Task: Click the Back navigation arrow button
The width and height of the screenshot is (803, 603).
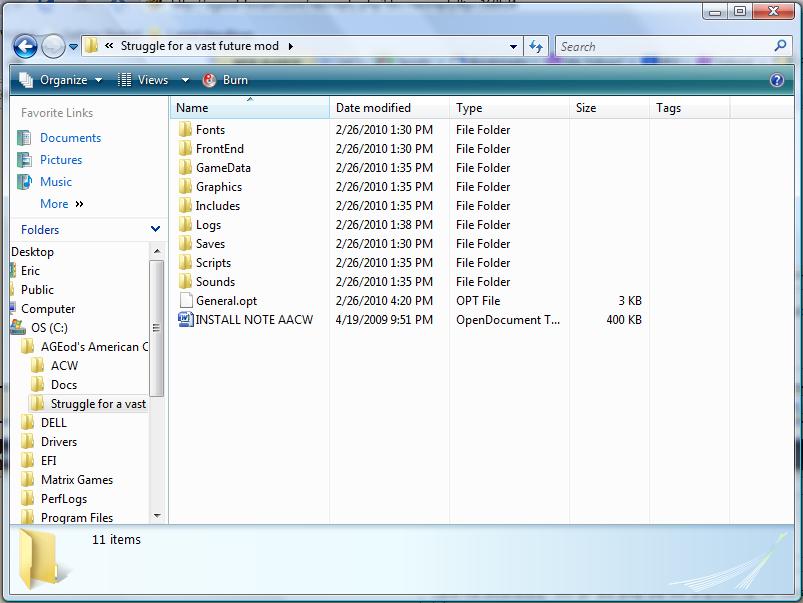Action: pos(25,46)
